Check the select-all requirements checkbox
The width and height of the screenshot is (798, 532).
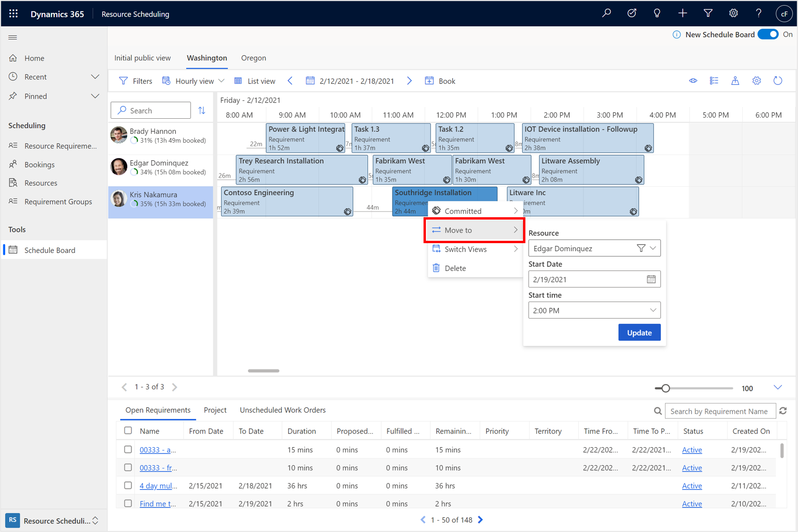tap(128, 430)
